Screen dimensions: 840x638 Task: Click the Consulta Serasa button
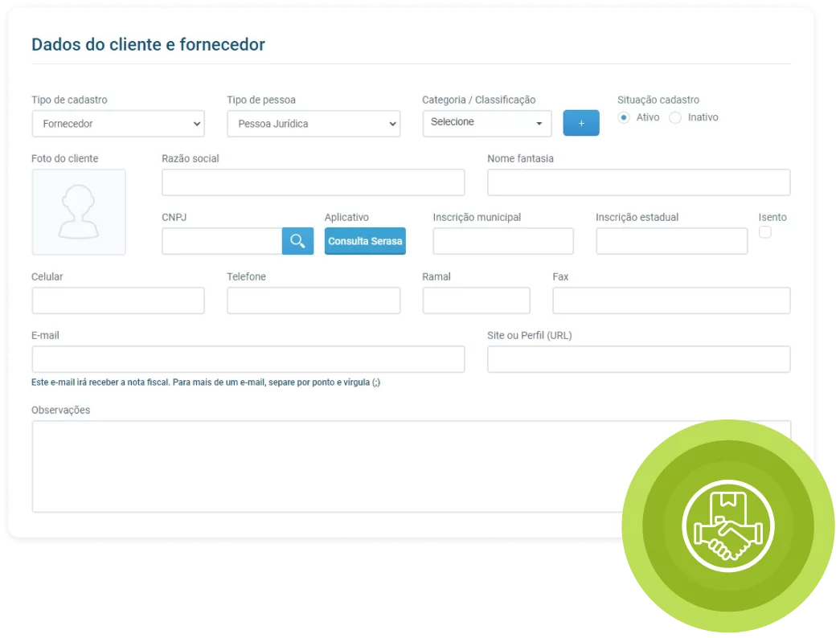[365, 241]
